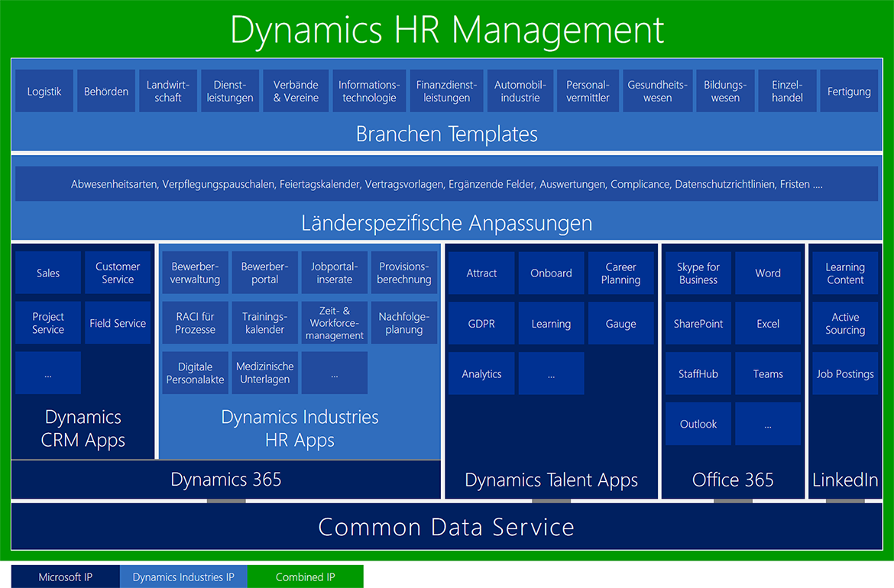
Task: Select the SharePoint tile
Action: click(698, 323)
